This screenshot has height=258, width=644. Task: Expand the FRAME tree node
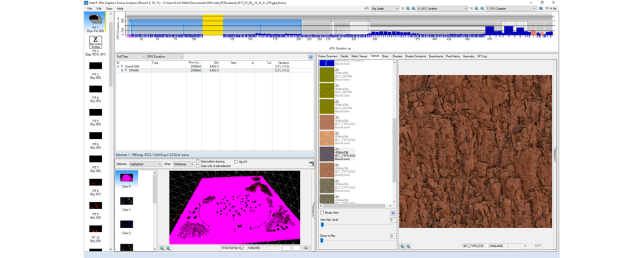122,70
